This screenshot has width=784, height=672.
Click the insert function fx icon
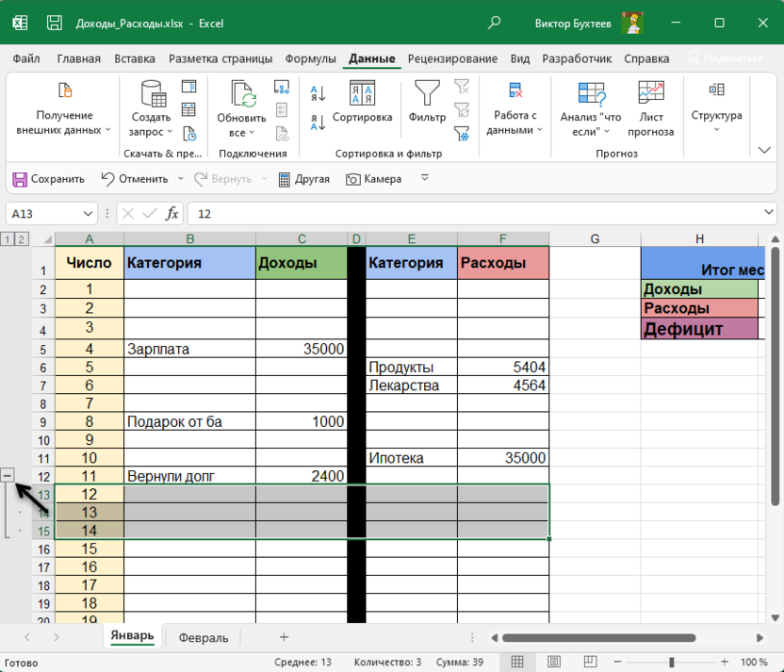(171, 214)
